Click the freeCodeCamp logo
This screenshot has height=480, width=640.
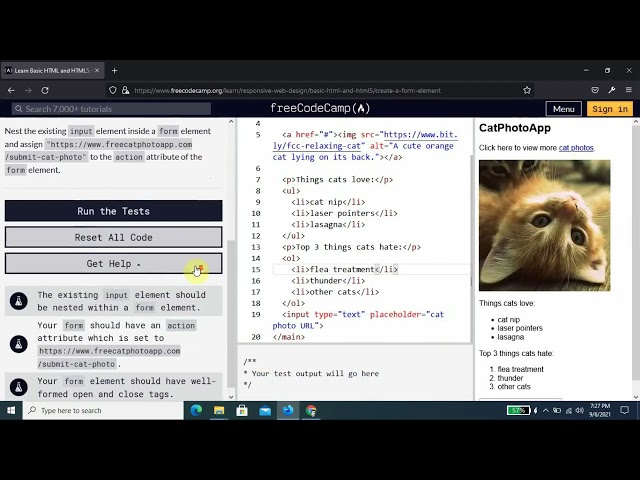tap(320, 109)
